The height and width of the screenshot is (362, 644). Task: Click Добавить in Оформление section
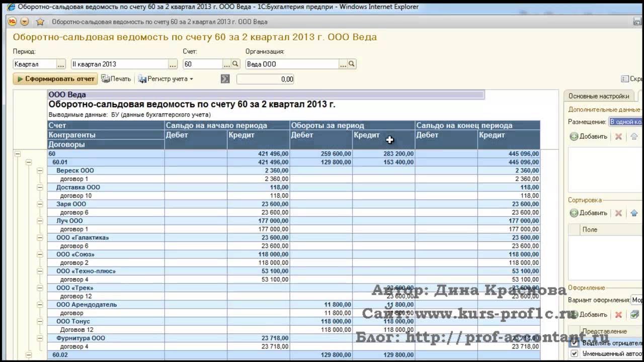point(588,315)
